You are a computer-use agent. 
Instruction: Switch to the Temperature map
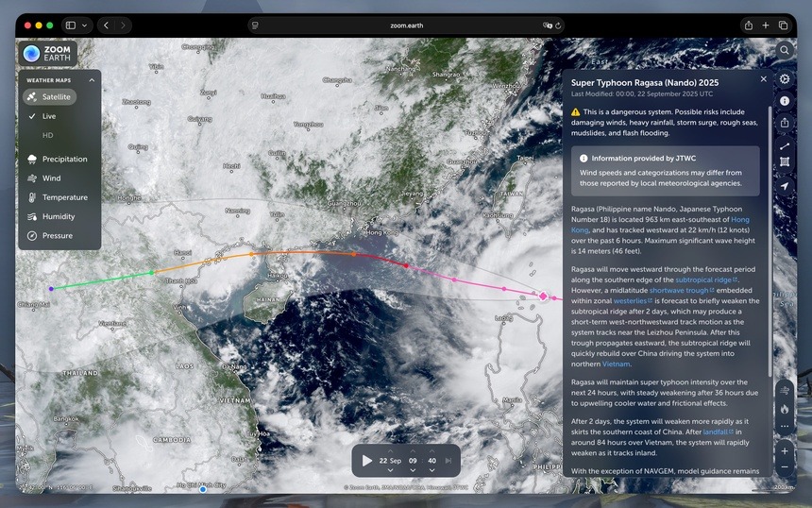pos(64,197)
